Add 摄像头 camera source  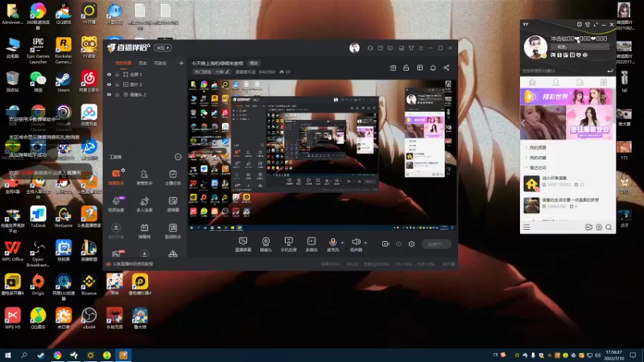pyautogui.click(x=266, y=245)
